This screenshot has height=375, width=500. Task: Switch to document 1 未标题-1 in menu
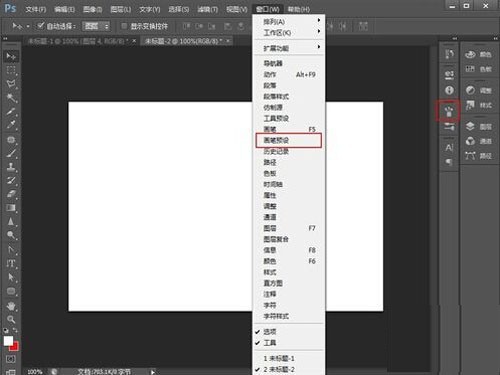point(289,358)
